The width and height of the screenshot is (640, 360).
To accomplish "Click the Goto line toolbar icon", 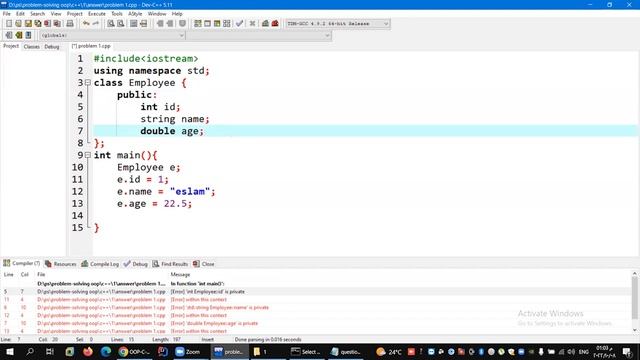I will (144, 24).
